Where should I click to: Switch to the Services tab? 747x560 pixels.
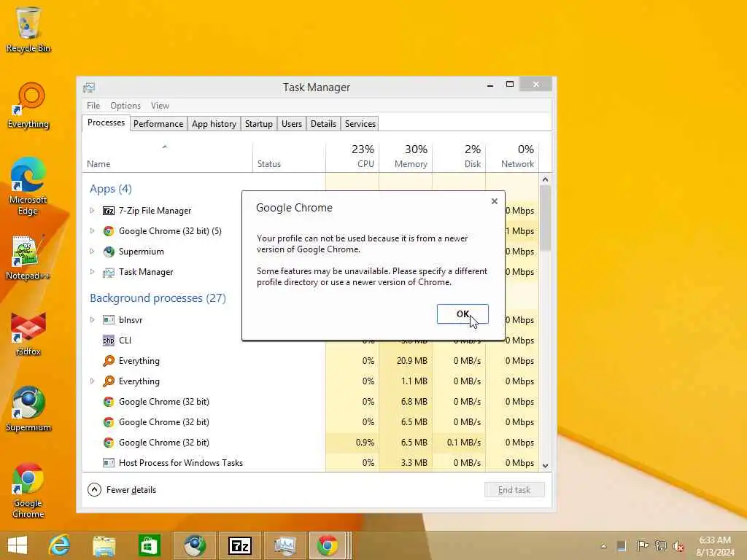360,124
